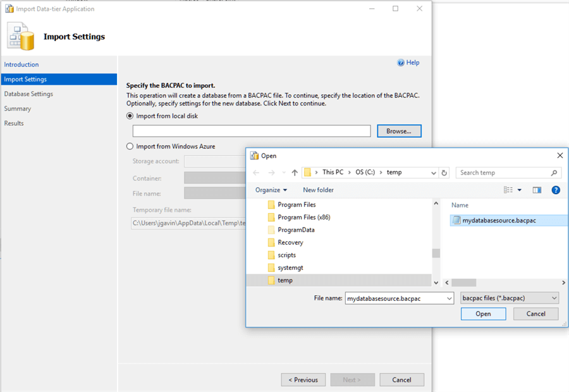
Task: Expand the bacpac files type dropdown
Action: pyautogui.click(x=554, y=298)
